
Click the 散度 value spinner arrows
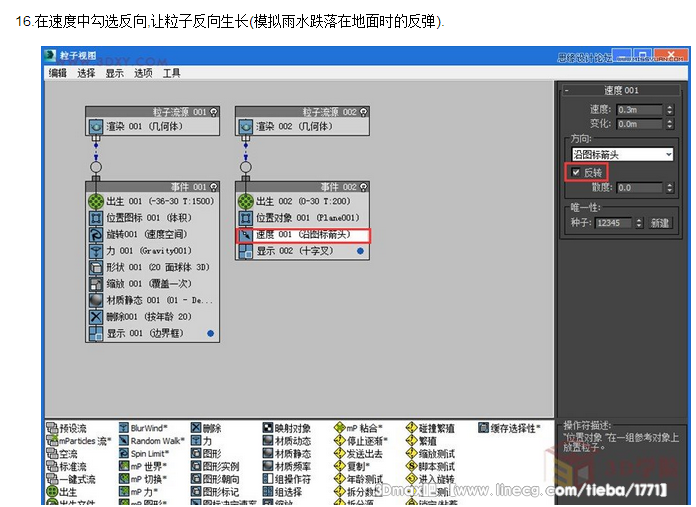click(x=669, y=188)
